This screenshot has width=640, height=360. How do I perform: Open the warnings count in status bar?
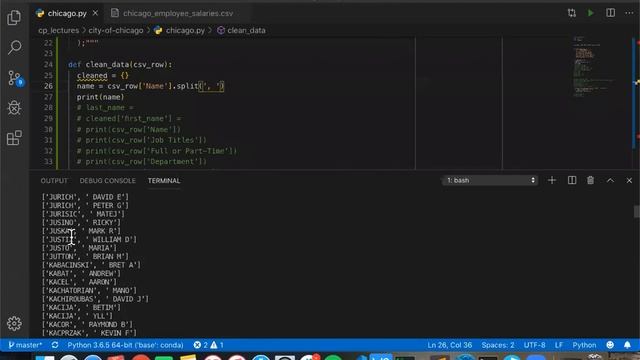(x=217, y=345)
